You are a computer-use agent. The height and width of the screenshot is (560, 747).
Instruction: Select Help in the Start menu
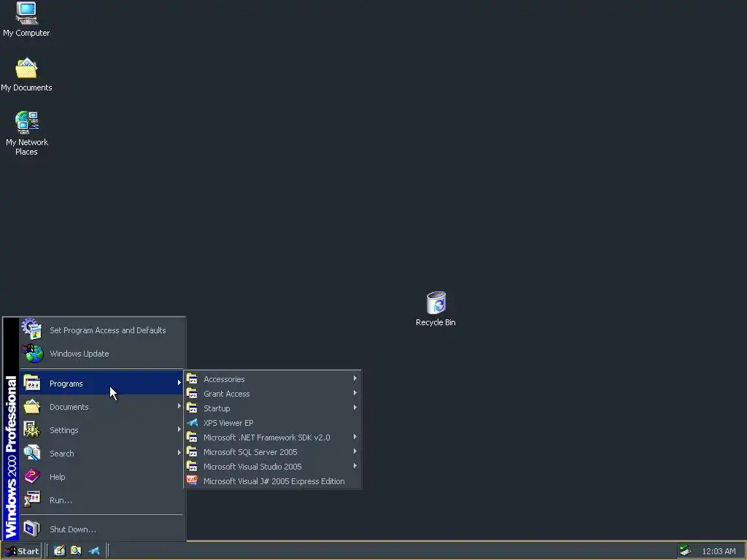click(102, 477)
